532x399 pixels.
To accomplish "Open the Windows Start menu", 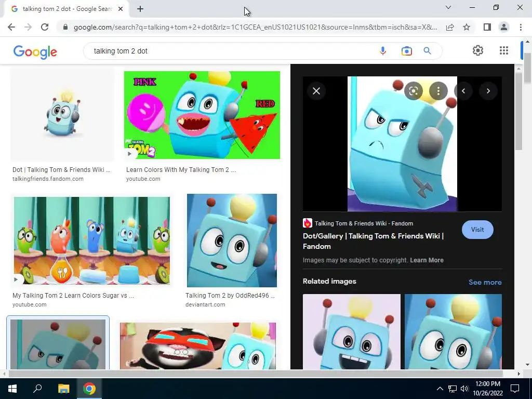I will [x=12, y=389].
